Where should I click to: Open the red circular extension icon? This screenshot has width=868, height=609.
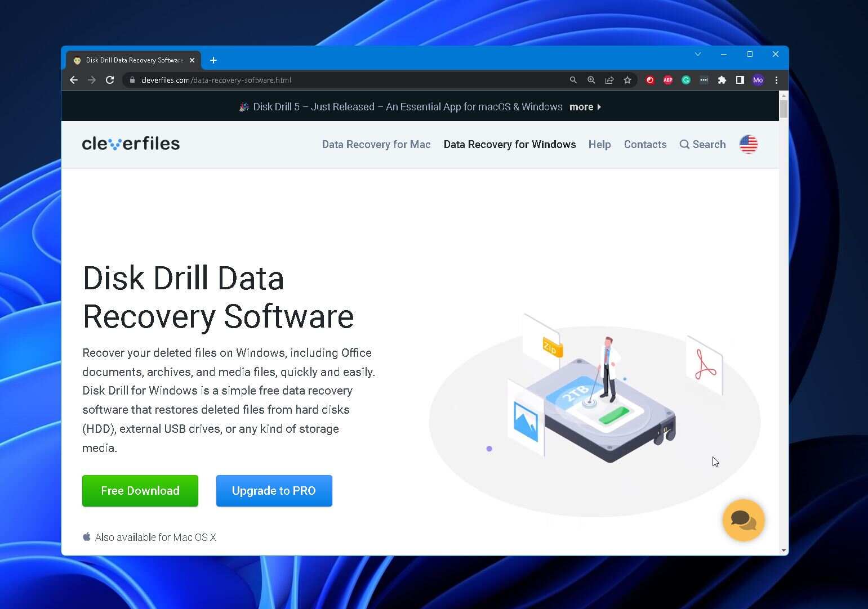[650, 80]
